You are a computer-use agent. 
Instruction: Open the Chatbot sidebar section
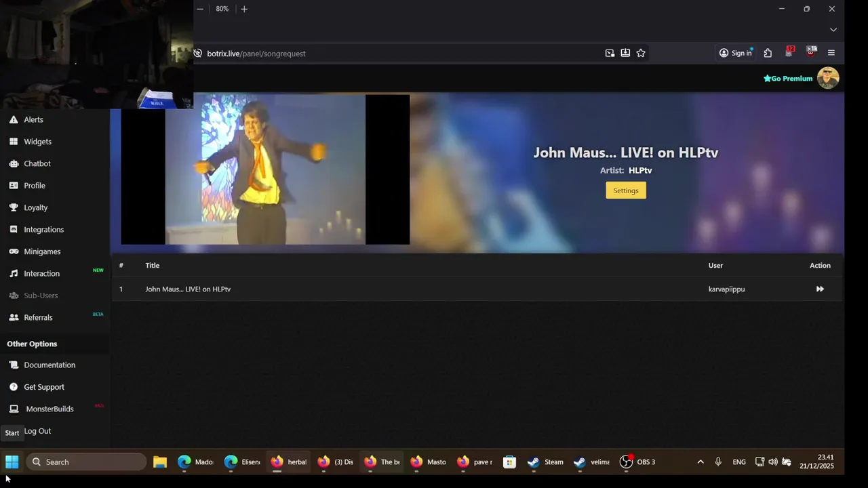coord(37,163)
